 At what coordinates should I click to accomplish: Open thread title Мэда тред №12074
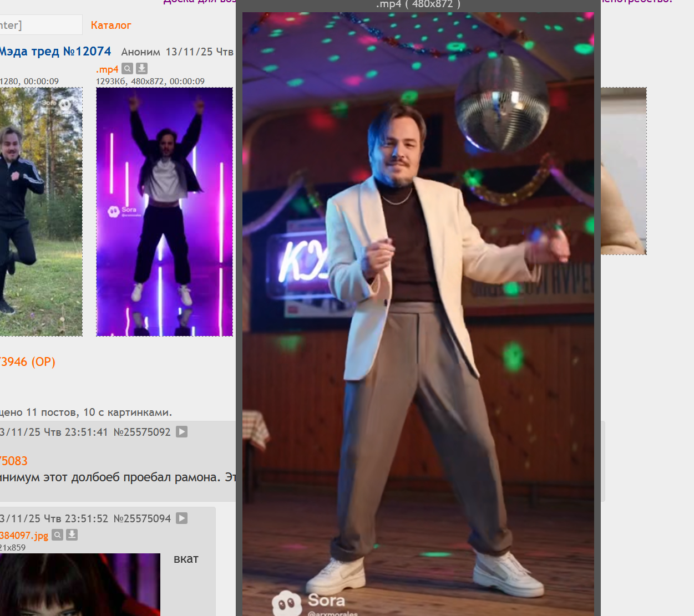click(x=55, y=52)
